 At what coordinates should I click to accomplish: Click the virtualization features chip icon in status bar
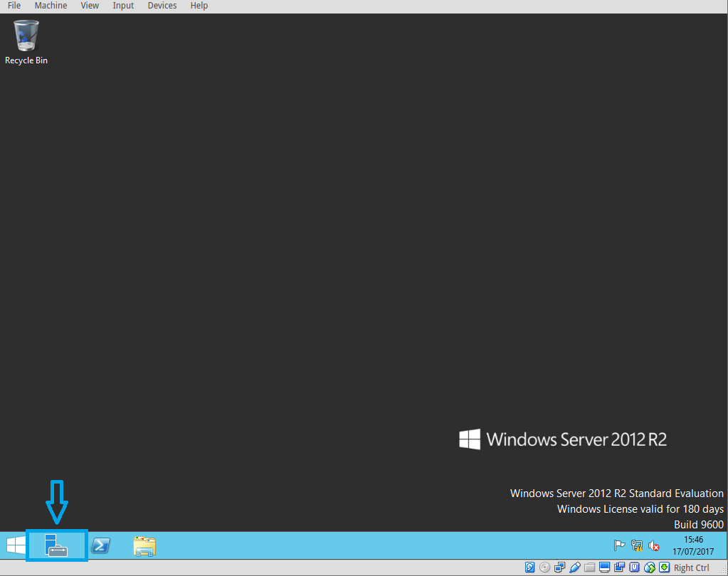coord(633,567)
